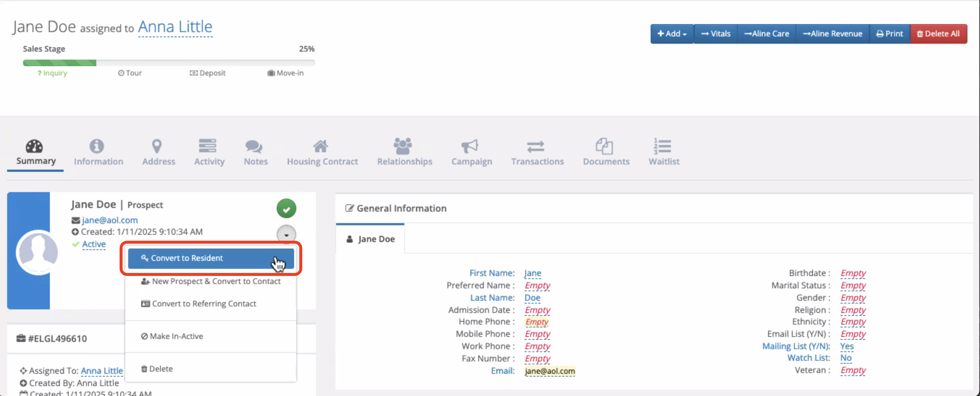Open the Information tab icon
The width and height of the screenshot is (980, 396).
97,146
